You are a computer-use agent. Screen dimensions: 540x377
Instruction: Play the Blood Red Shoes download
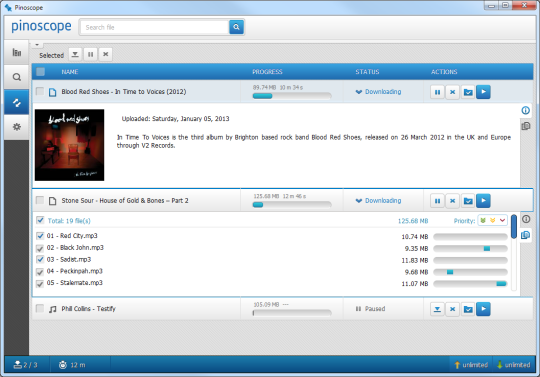(484, 92)
